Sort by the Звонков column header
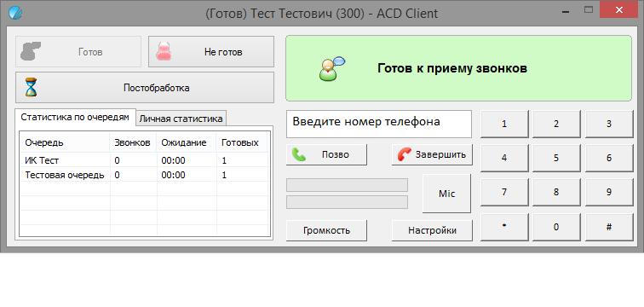This screenshot has height=307, width=644. coord(133,142)
